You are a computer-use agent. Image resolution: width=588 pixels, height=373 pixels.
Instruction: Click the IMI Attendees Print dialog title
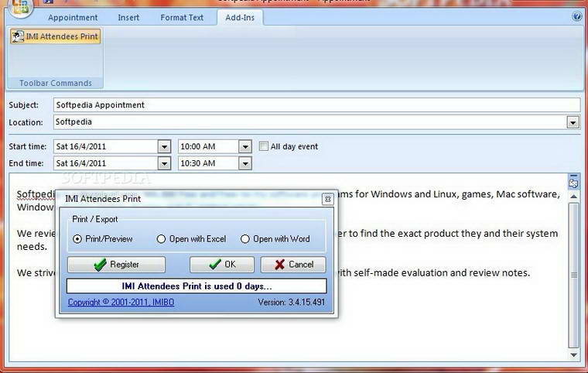103,199
